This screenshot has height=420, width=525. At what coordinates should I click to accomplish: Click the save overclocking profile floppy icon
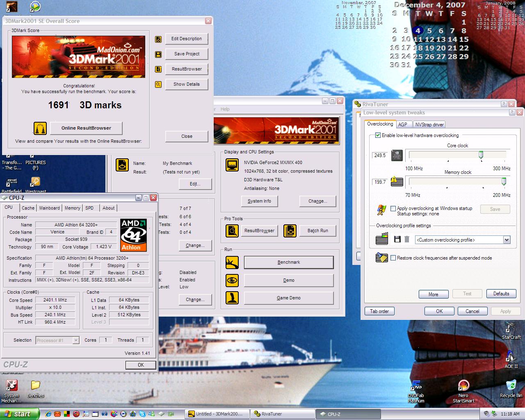coord(397,239)
